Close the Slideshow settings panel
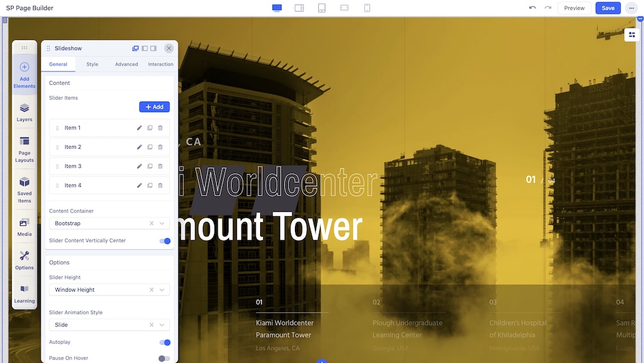 [169, 48]
